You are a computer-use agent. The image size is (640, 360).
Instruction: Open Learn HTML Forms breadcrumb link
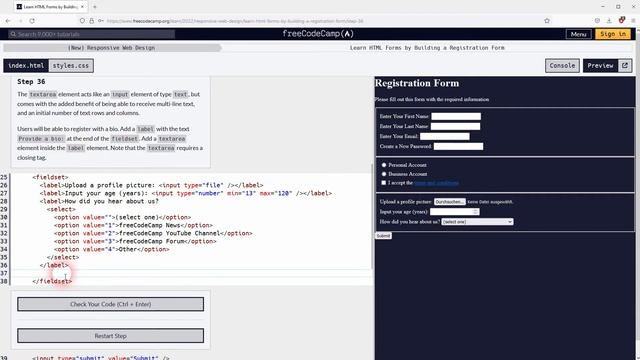[427, 48]
